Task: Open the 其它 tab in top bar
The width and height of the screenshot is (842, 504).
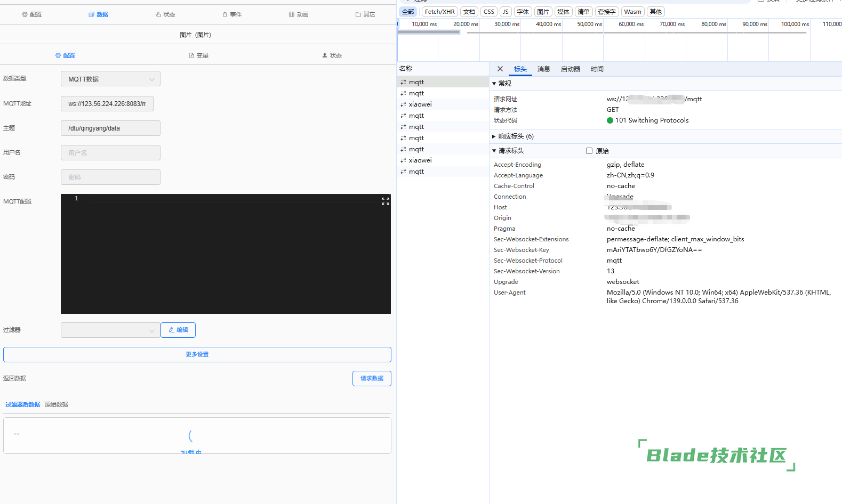Action: (365, 14)
